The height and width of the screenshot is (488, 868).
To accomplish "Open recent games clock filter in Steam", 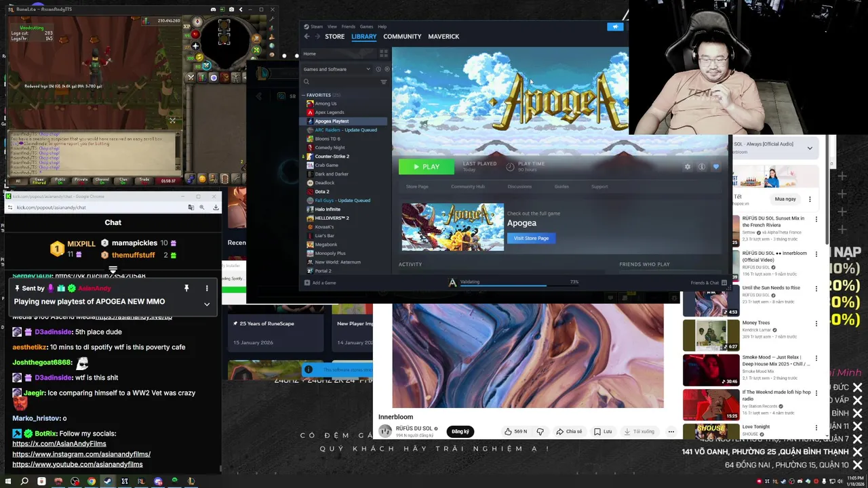I will point(378,69).
